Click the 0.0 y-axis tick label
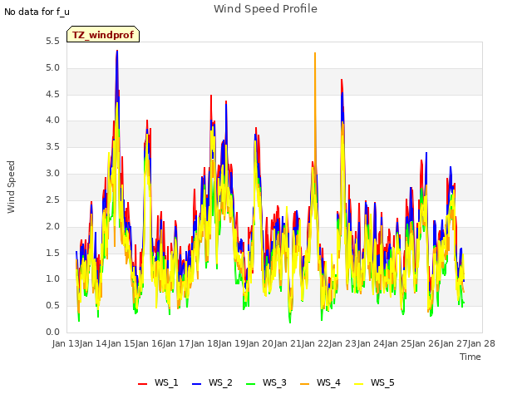Viewport: 532px width, 399px height. [52, 332]
